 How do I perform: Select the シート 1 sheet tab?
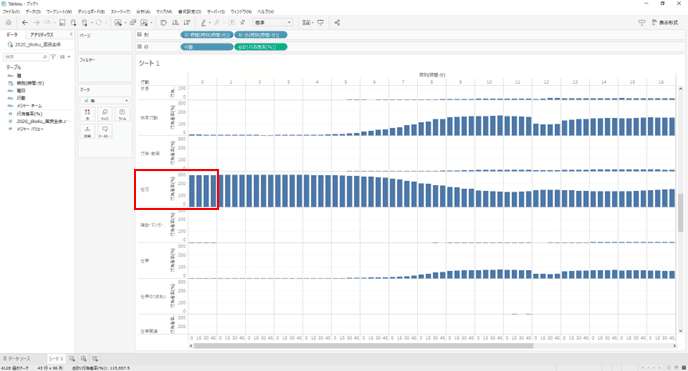[56, 359]
